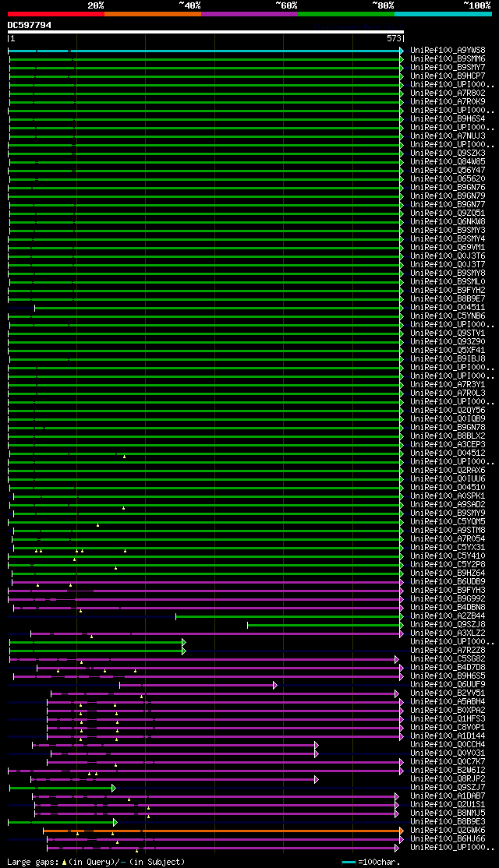Click the purple arrowhead ending Q0V031 alignment
This screenshot has height=868, width=499.
(x=317, y=754)
